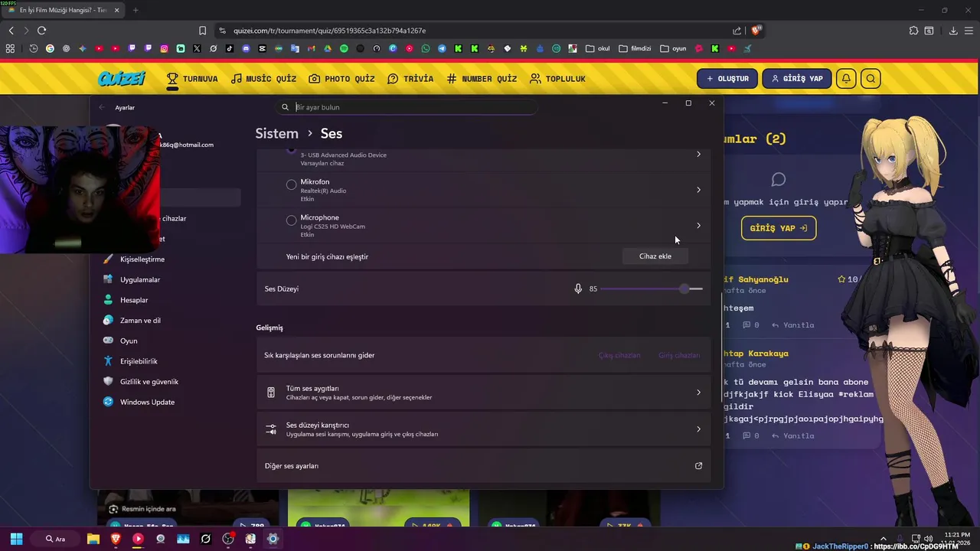Open Gizlilik ve güvenlik settings
Image resolution: width=980 pixels, height=551 pixels.
(149, 382)
